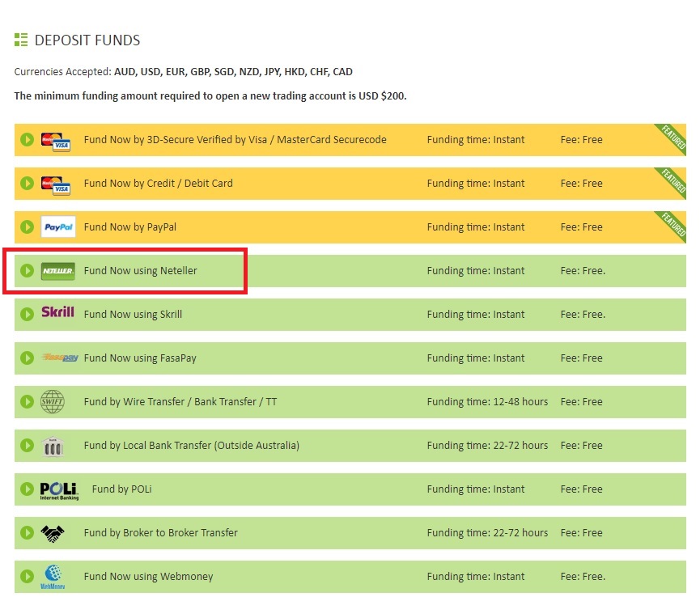
Task: Click the Featured ribbon on 3D-Secure row
Action: [672, 138]
